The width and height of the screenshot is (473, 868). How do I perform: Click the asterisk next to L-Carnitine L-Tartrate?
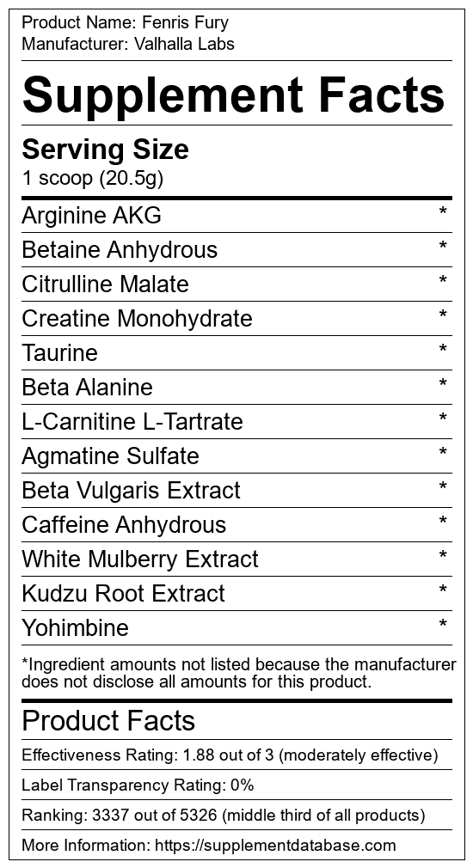(443, 418)
